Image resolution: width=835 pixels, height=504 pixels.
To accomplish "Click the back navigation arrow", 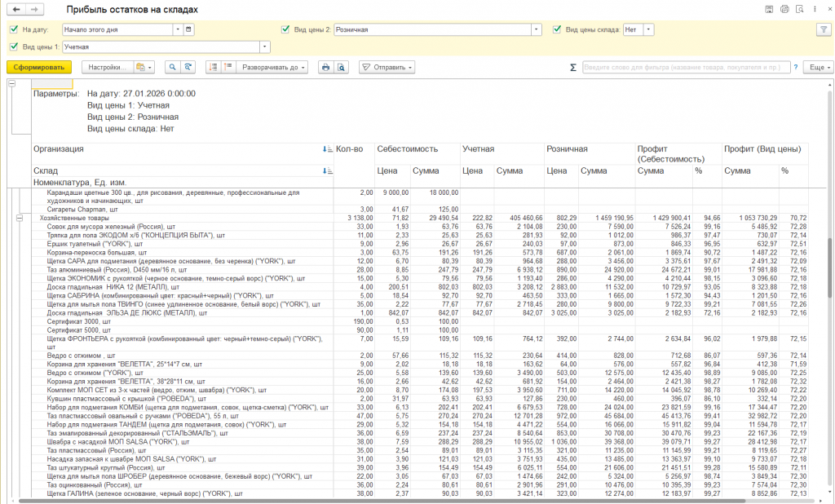I will tap(17, 9).
